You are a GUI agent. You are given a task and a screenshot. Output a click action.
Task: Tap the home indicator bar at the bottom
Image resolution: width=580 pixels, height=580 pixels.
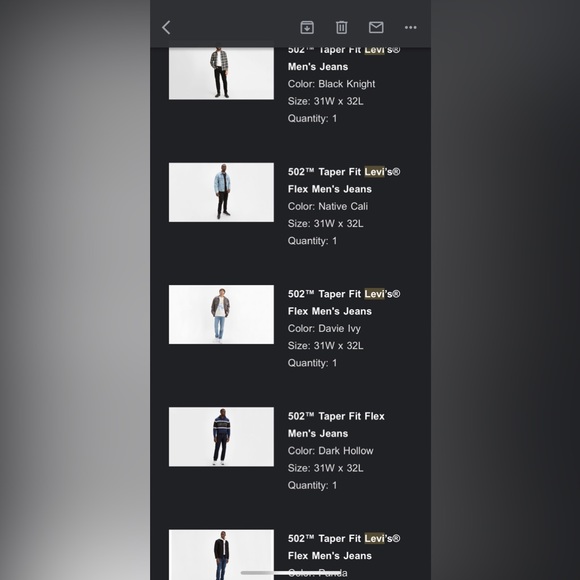291,573
